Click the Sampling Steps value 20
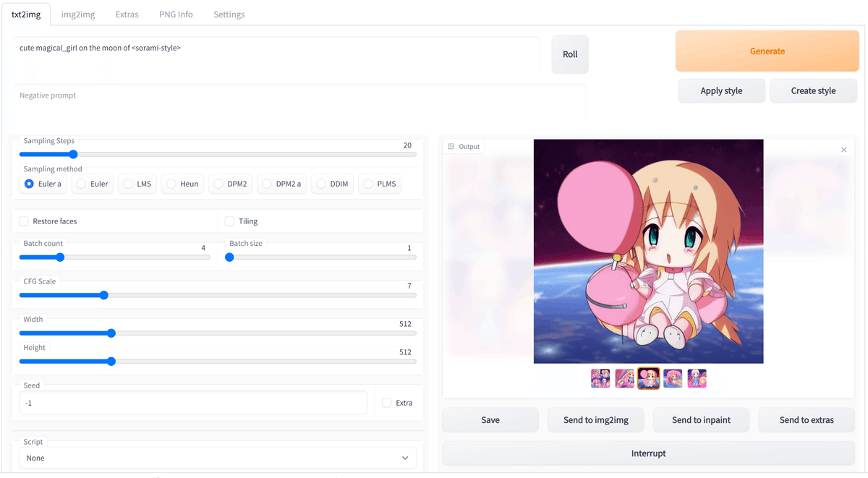Viewport: 868px width, 478px height. click(407, 145)
